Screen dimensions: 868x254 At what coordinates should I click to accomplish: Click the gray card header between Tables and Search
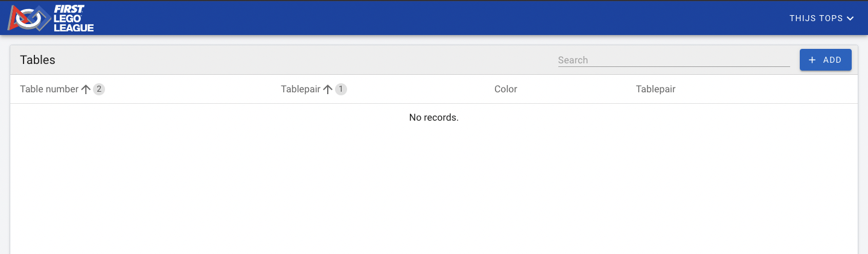(x=302, y=60)
